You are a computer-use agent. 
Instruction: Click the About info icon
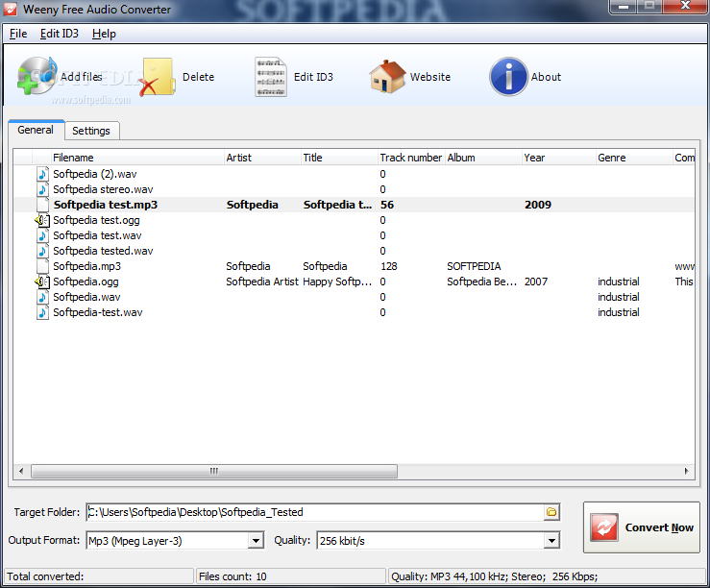[508, 77]
